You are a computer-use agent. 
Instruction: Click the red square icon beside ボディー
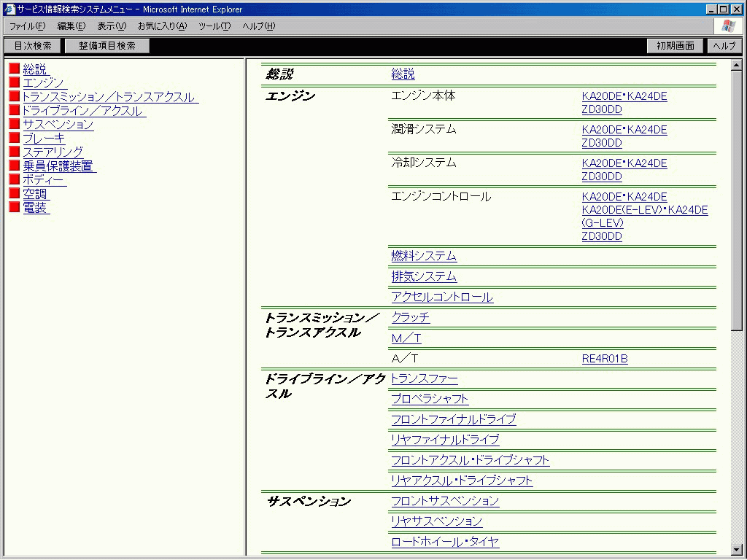[x=15, y=179]
